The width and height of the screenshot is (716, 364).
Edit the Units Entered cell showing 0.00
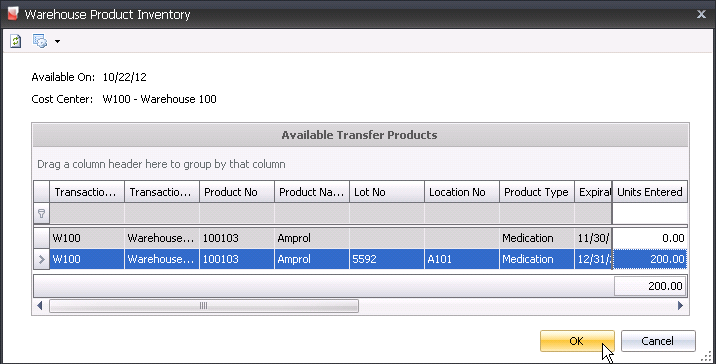650,238
